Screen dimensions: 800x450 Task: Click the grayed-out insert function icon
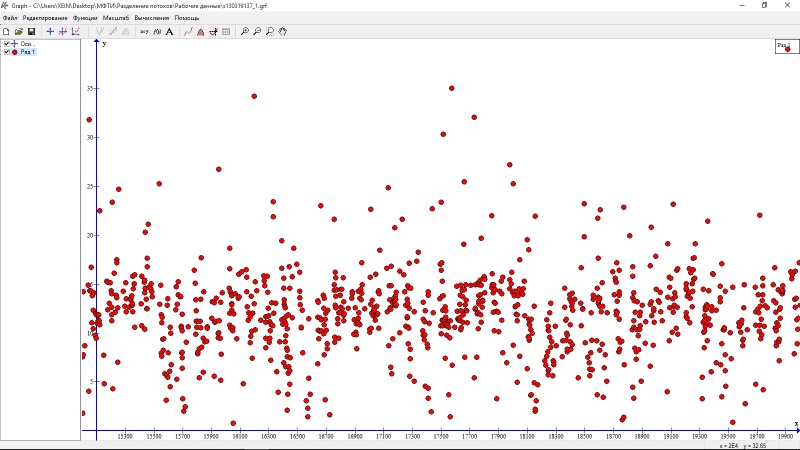tap(100, 32)
